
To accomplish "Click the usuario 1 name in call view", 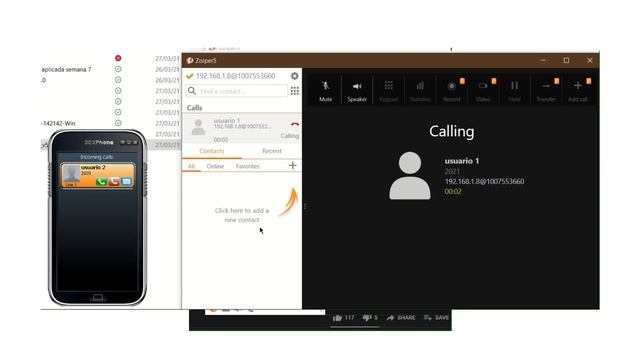I will 462,161.
